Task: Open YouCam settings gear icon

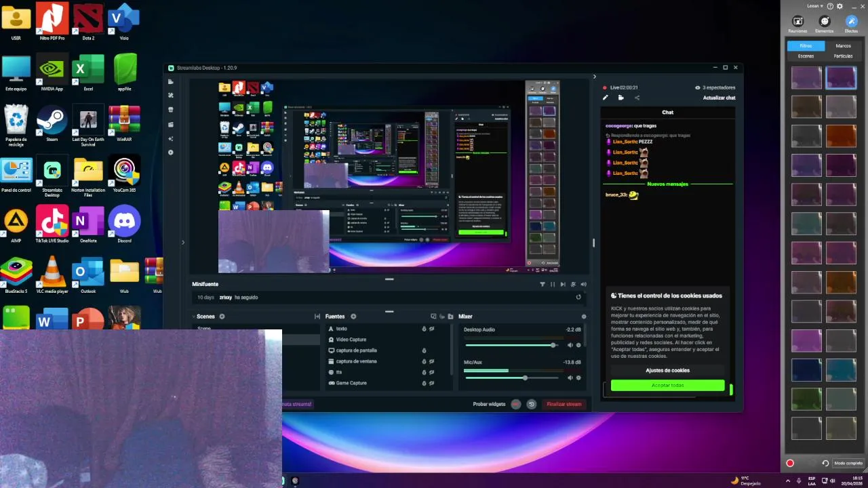Action: (840, 6)
